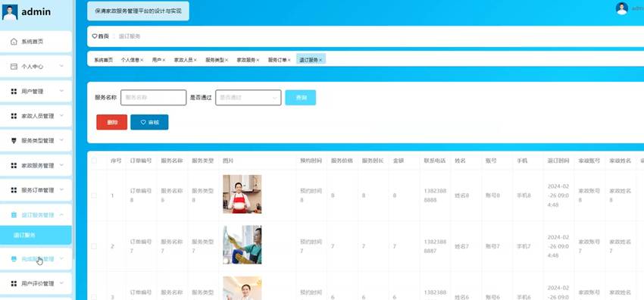Screen dimensions: 644x300
Task: Open the row 2 window cleaning thumbnail
Action: (x=242, y=245)
